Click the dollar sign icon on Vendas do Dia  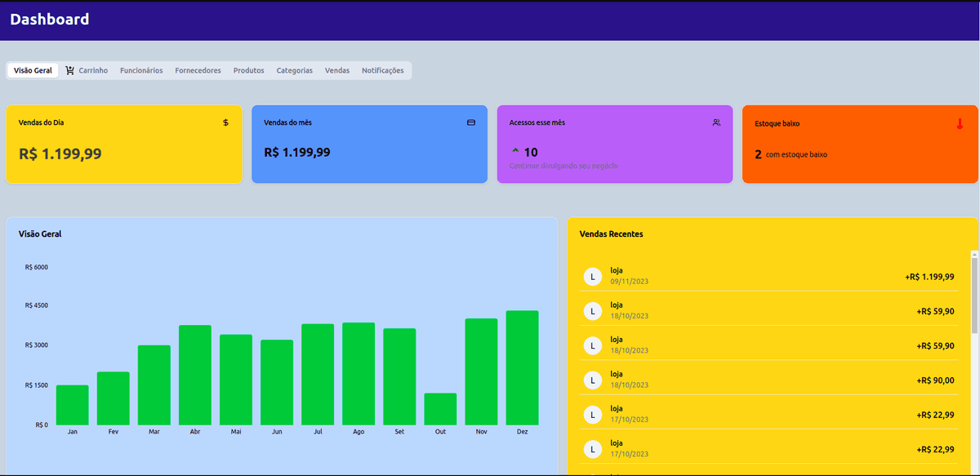pos(226,122)
